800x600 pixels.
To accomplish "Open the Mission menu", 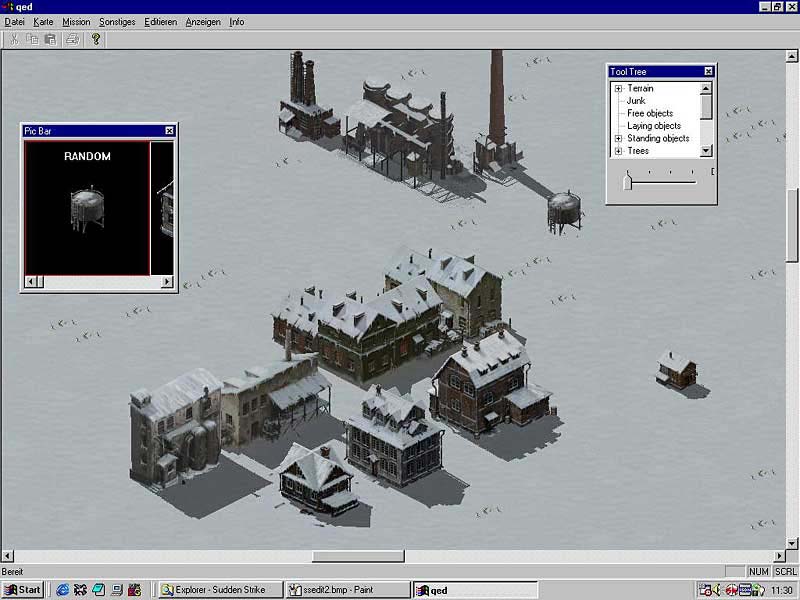I will 76,22.
